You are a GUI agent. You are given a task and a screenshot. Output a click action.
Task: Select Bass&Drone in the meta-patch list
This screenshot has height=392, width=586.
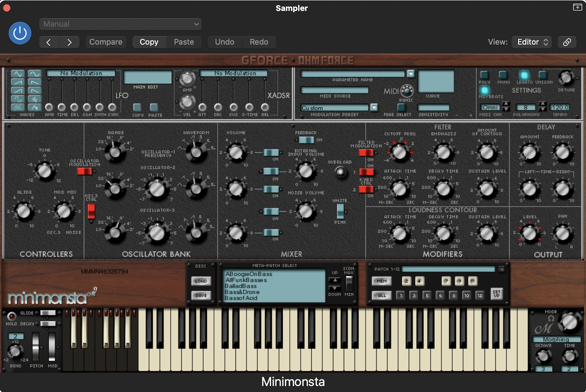pyautogui.click(x=242, y=292)
